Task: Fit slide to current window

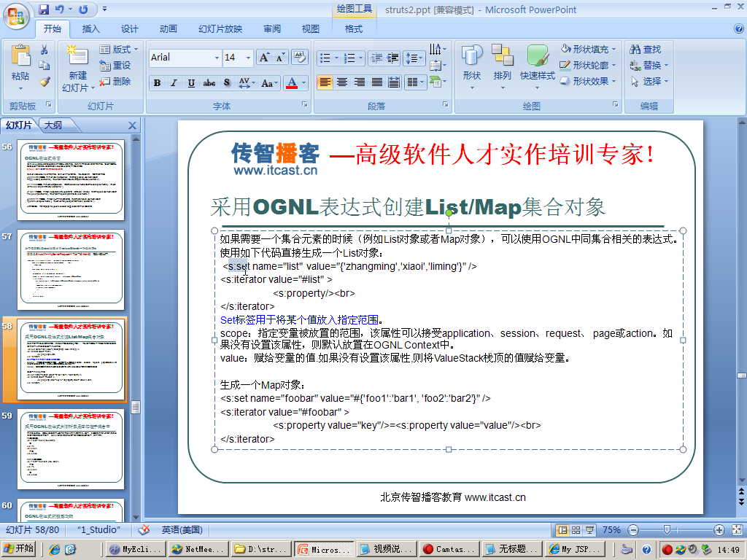Action: pyautogui.click(x=737, y=530)
